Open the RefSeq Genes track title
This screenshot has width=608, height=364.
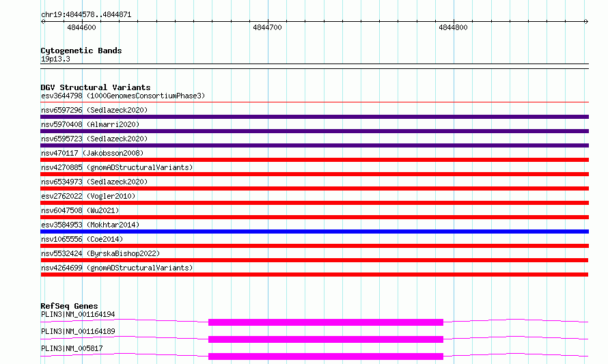[x=69, y=306]
